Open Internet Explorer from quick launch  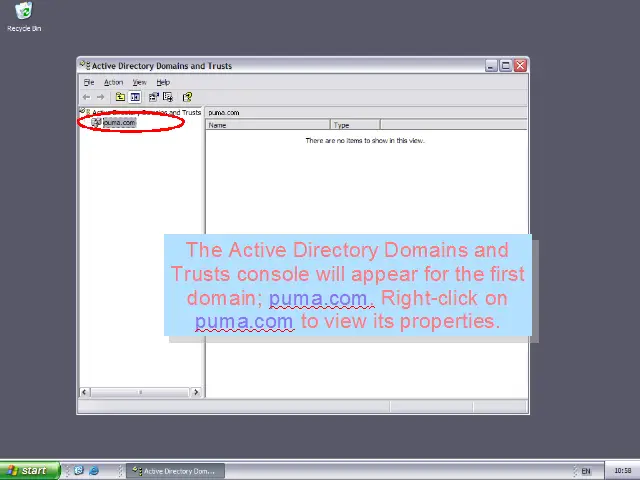pyautogui.click(x=94, y=471)
